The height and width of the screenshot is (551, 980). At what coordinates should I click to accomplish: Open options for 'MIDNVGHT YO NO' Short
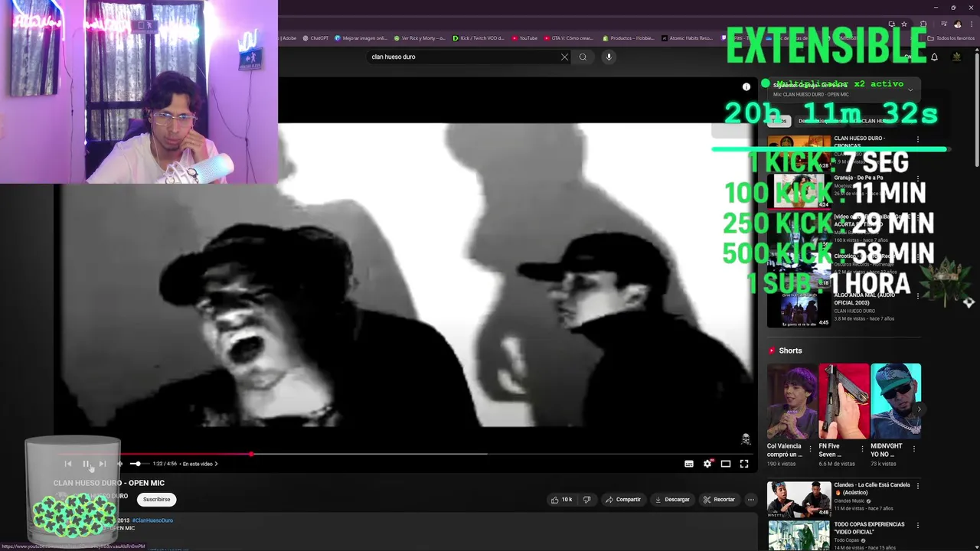point(914,448)
